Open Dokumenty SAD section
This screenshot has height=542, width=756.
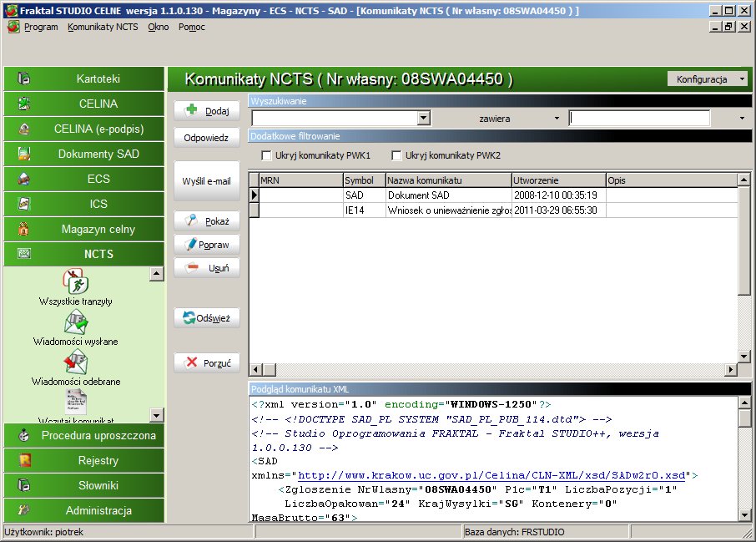click(84, 154)
